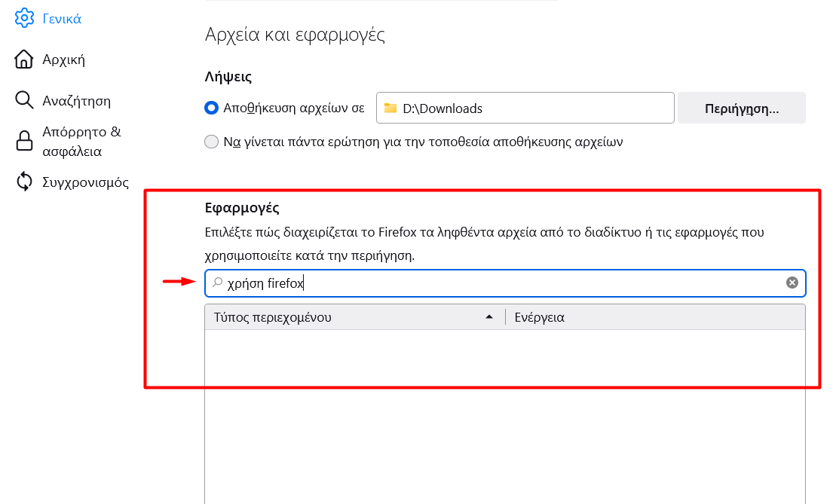The image size is (836, 504).
Task: Clear the applications search field with X icon
Action: 792,283
